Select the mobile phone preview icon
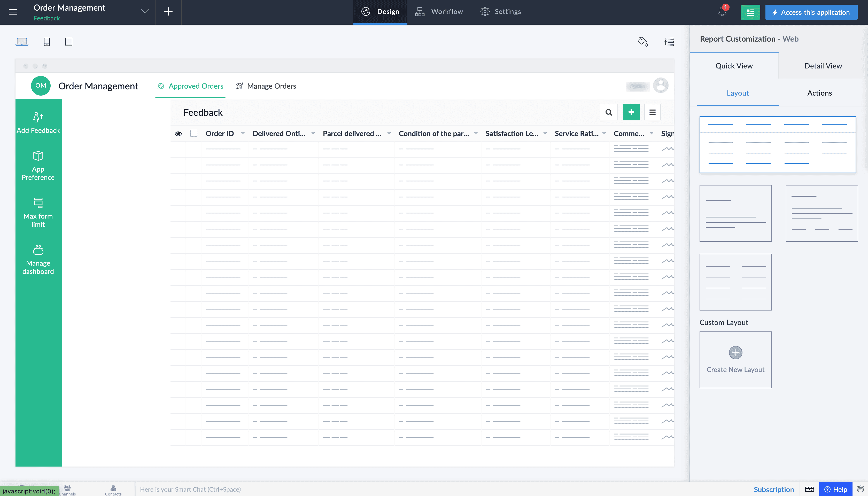The height and width of the screenshot is (496, 868). tap(47, 42)
